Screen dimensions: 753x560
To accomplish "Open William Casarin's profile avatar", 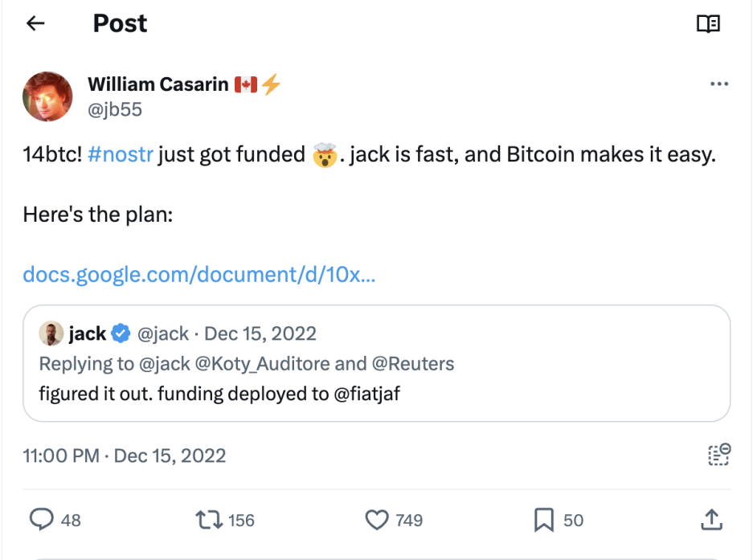I will 47,96.
